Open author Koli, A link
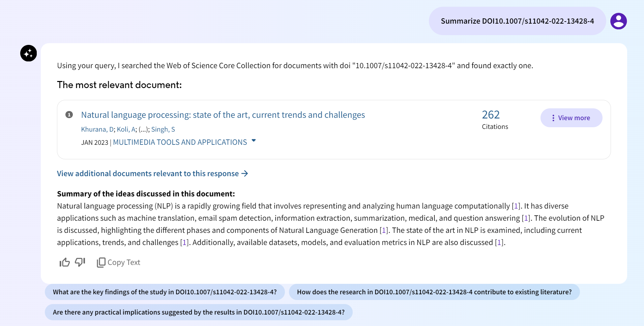 126,129
